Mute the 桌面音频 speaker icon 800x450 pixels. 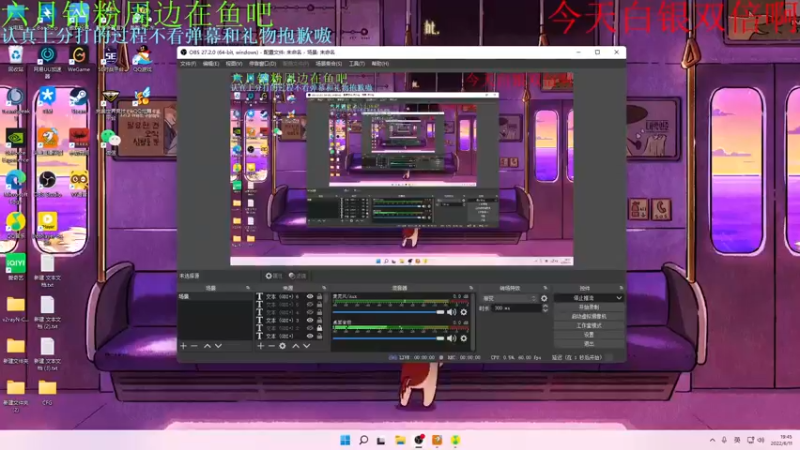click(452, 338)
